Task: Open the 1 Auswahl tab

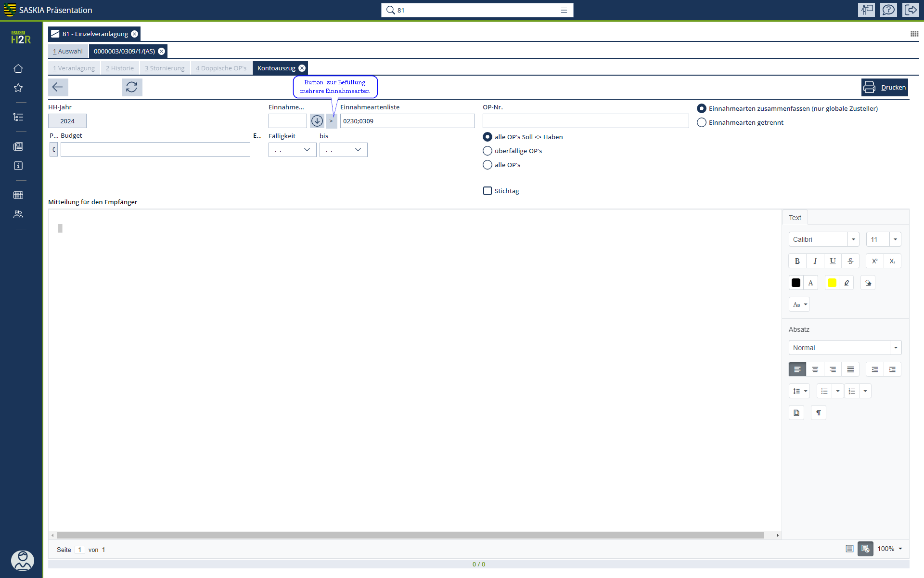Action: click(68, 51)
